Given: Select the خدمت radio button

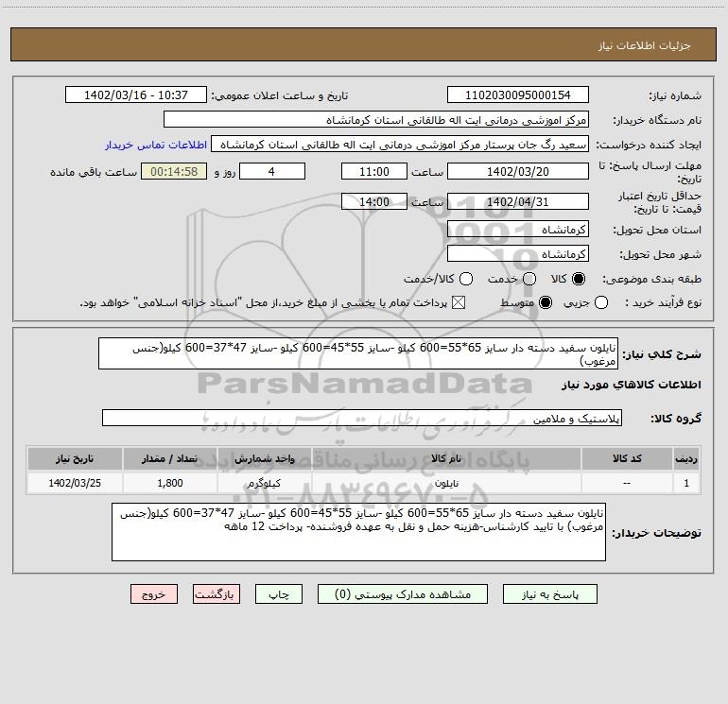Looking at the screenshot, I should pos(529,279).
